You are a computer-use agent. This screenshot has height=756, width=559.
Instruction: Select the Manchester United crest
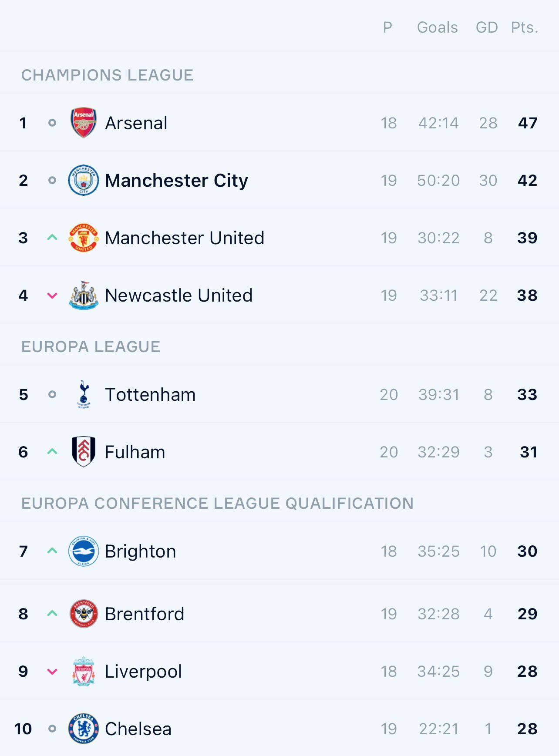click(x=84, y=238)
